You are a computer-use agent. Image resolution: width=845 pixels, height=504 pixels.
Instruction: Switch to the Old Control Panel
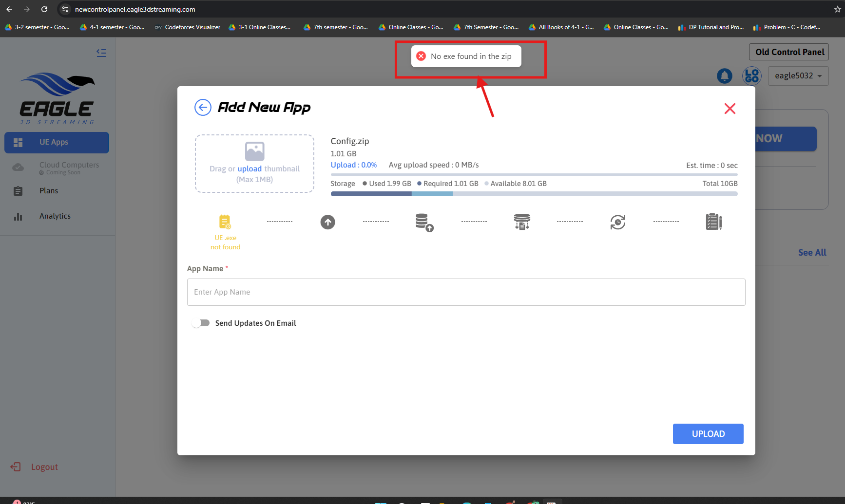789,52
